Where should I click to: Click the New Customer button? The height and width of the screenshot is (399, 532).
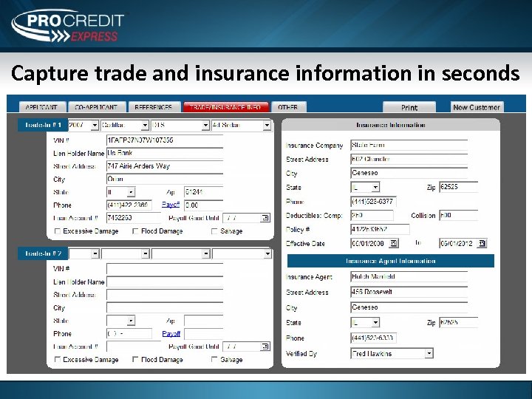pos(477,107)
